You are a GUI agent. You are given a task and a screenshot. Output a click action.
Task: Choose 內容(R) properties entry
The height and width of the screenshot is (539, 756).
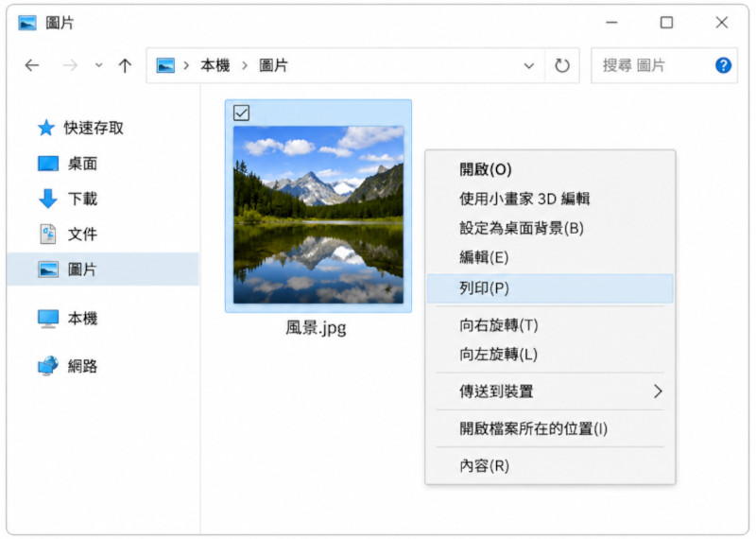click(550, 465)
